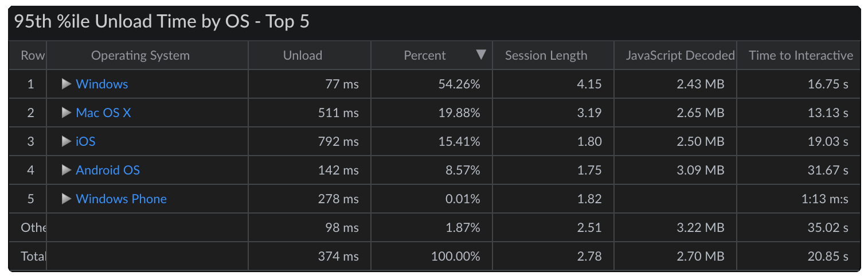Open the Windows operating system link

[x=102, y=84]
